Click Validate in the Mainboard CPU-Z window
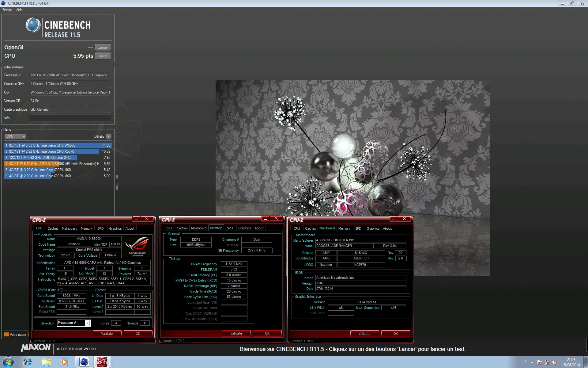 pos(364,334)
